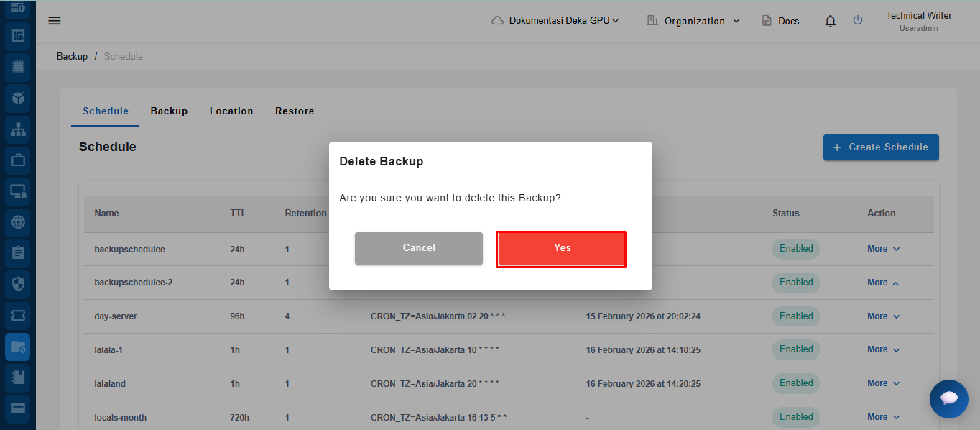Image resolution: width=980 pixels, height=430 pixels.
Task: Click the hamburger menu icon
Action: 55,20
